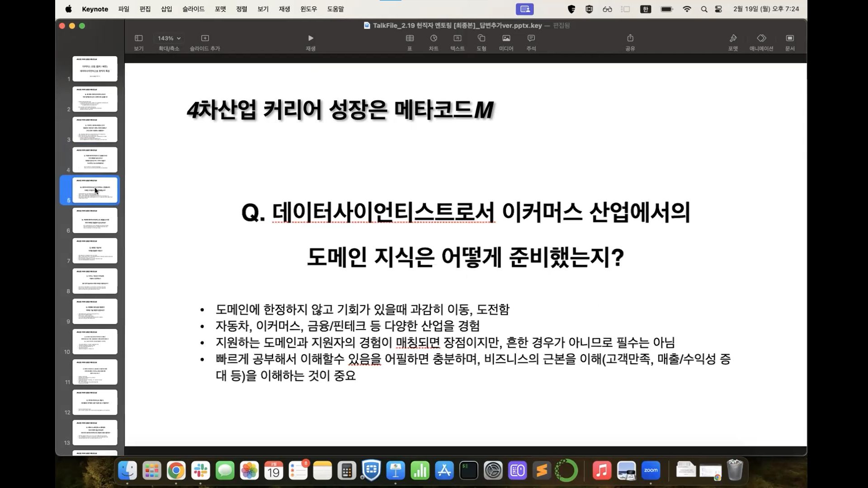Image resolution: width=868 pixels, height=488 pixels.
Task: Click the Play (재생) slideshow button
Action: tap(310, 38)
